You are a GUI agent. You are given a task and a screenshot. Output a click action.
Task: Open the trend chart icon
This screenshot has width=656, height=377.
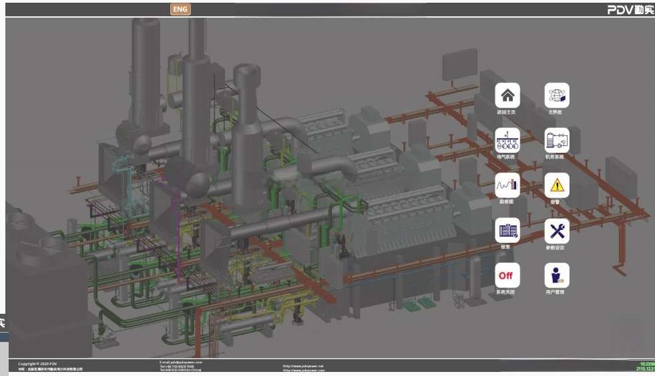[507, 185]
